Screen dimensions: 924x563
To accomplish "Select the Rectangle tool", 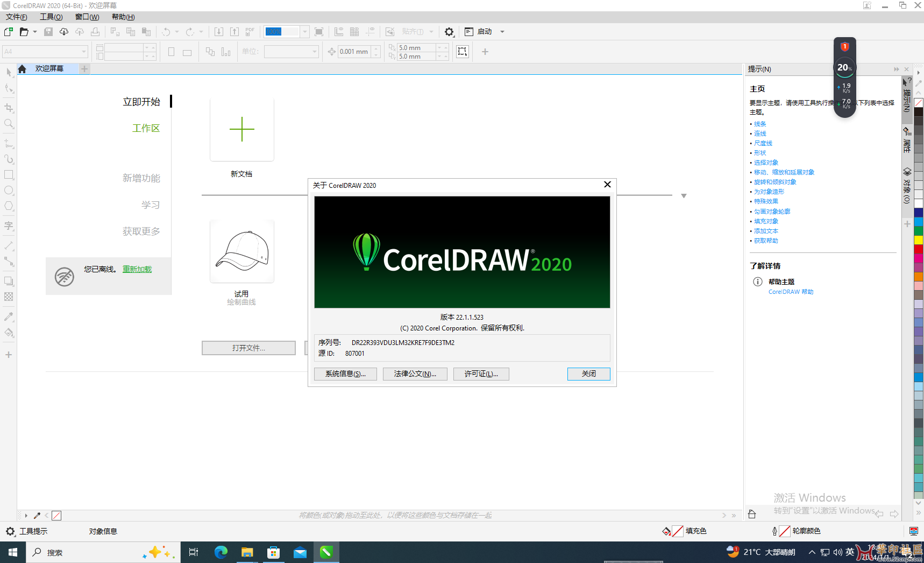I will tap(9, 175).
